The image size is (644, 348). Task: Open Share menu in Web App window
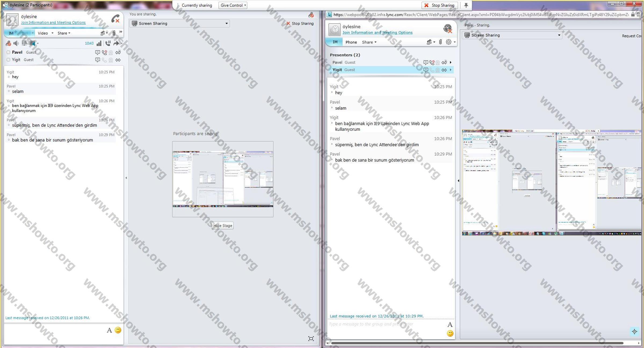coord(369,42)
